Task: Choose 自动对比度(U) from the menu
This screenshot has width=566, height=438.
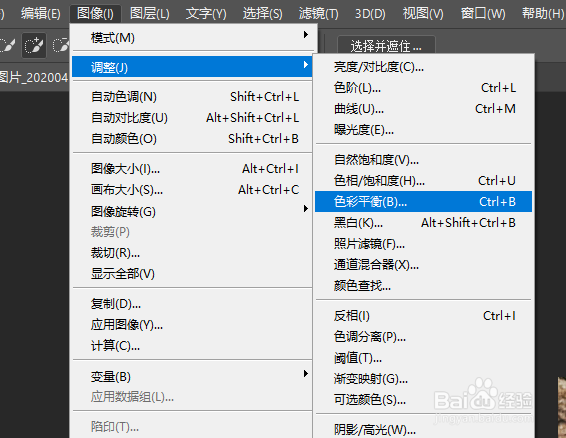Action: [x=192, y=118]
